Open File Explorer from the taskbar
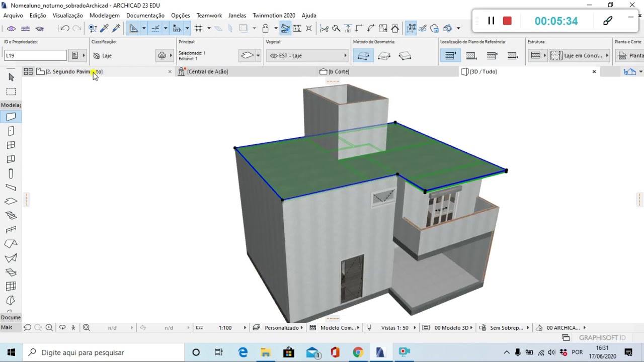 pos(266,352)
